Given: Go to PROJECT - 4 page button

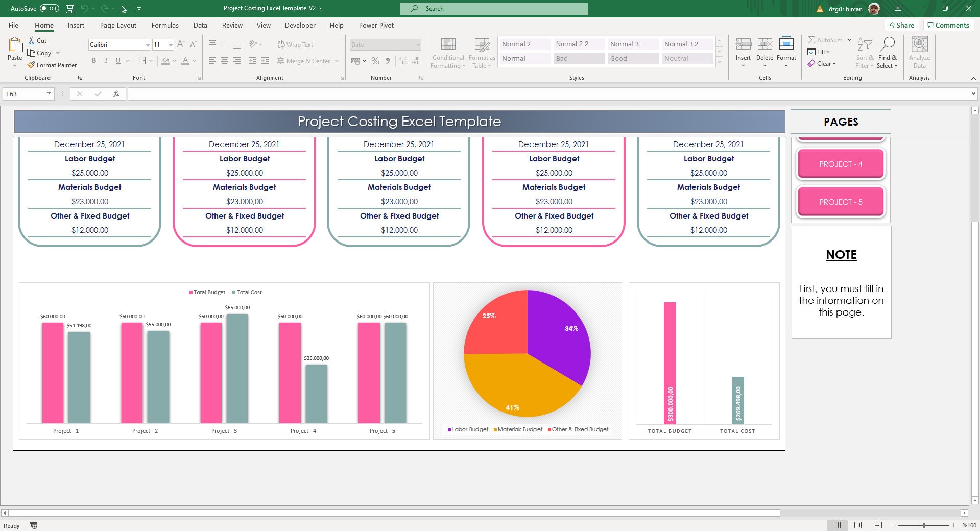Looking at the screenshot, I should pyautogui.click(x=841, y=164).
